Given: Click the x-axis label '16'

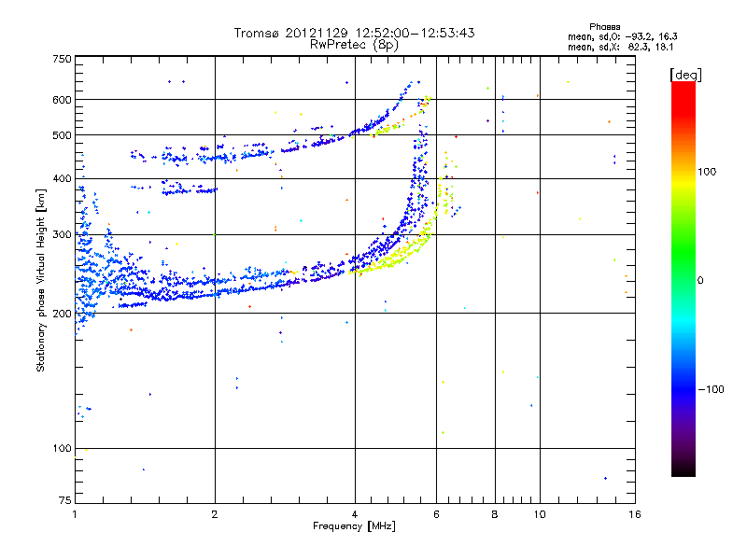Looking at the screenshot, I should (635, 514).
